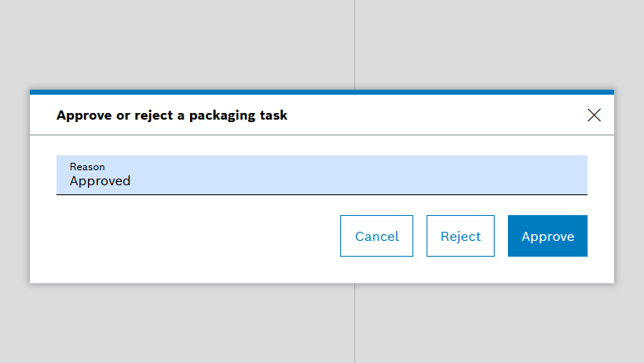Click the underline beneath the Reason field
Image resolution: width=644 pixels, height=363 pixels.
click(x=321, y=194)
